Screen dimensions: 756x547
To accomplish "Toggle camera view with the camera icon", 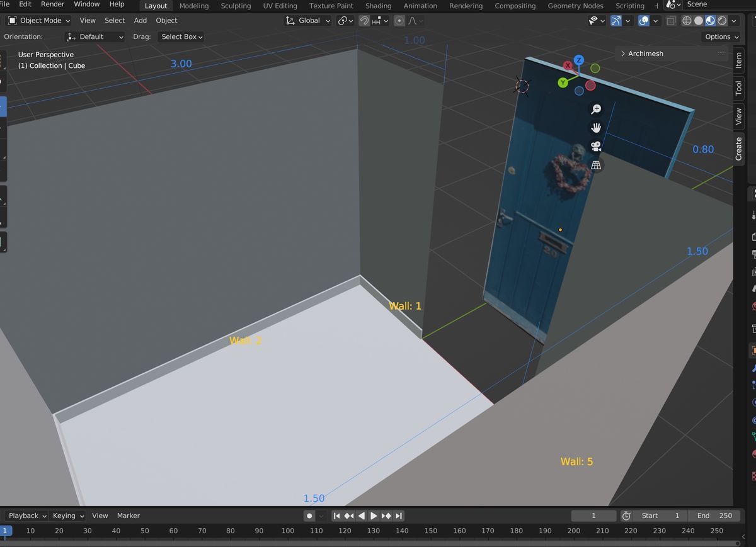I will coord(595,147).
